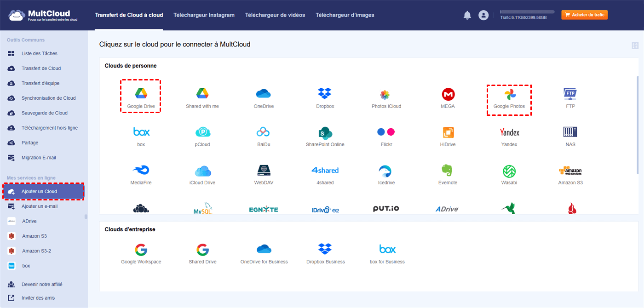Choose the WebDAV connection

pyautogui.click(x=264, y=171)
